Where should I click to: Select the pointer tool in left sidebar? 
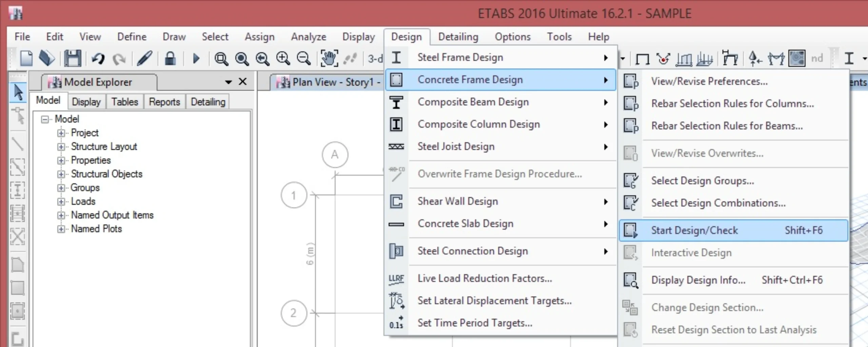point(18,92)
